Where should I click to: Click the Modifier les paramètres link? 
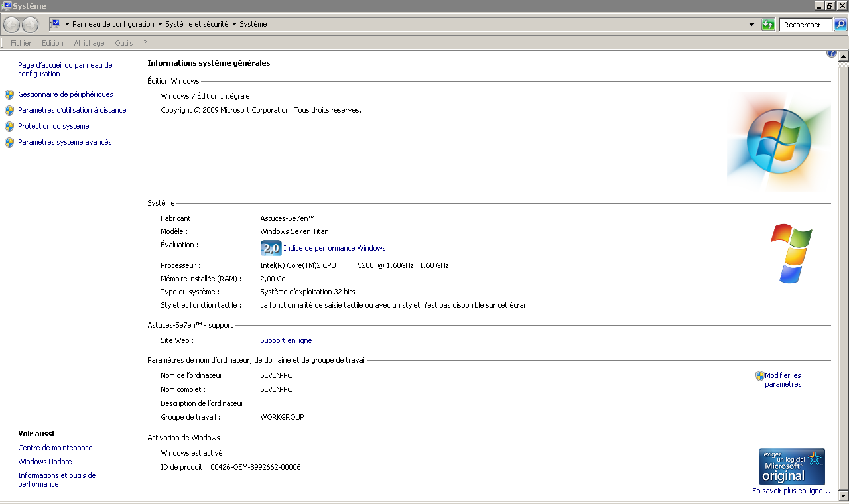[783, 380]
